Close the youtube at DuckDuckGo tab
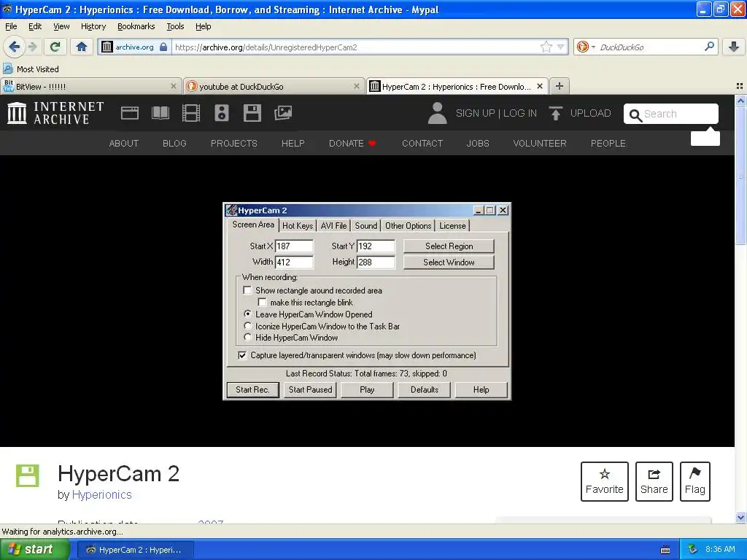Image resolution: width=747 pixels, height=560 pixels. (356, 86)
